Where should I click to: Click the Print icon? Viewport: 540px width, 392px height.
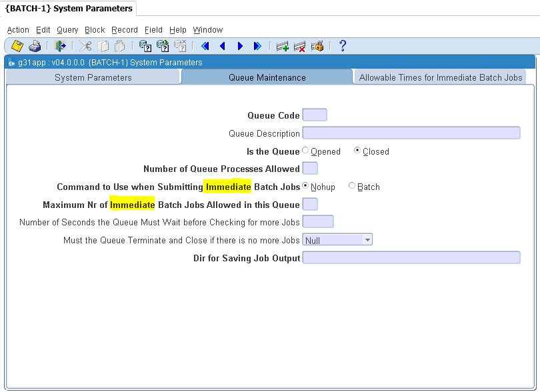[x=35, y=46]
